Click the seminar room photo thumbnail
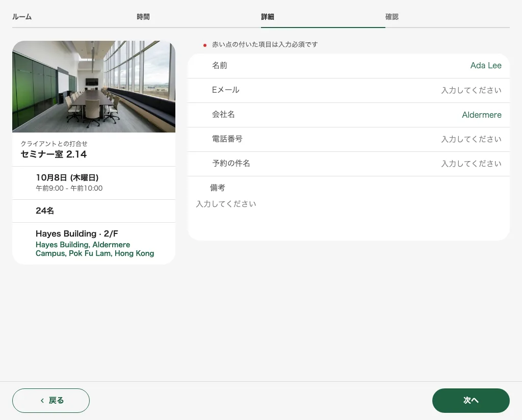 (94, 87)
